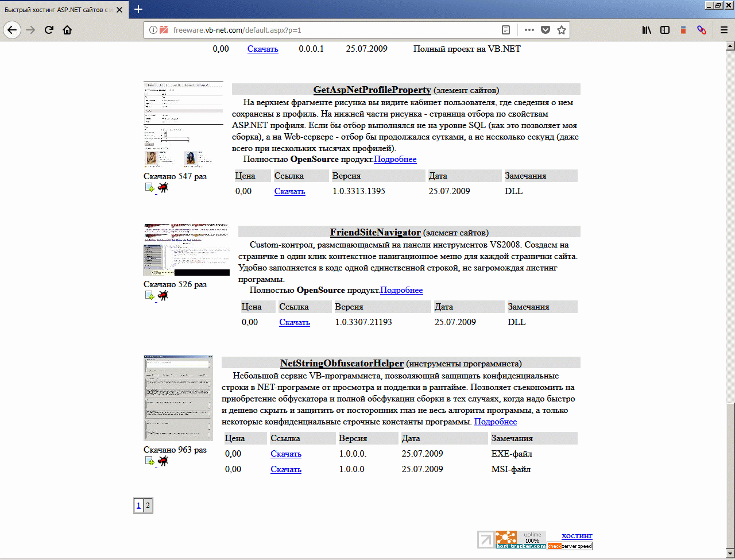Click the 'EXE-файл' remark cell
The image size is (735, 560).
(x=512, y=454)
